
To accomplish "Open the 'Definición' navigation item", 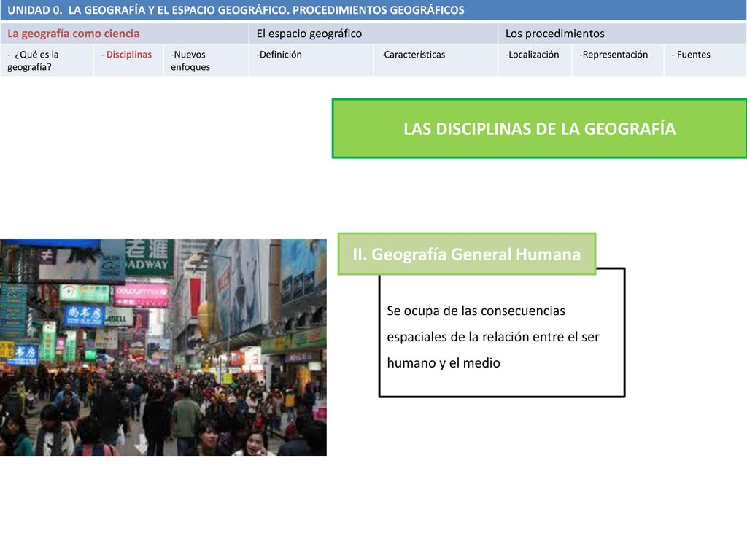I will [x=311, y=61].
